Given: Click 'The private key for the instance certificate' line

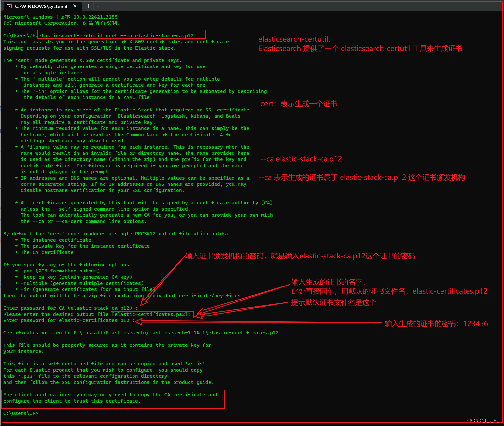Looking at the screenshot, I should 82,246.
